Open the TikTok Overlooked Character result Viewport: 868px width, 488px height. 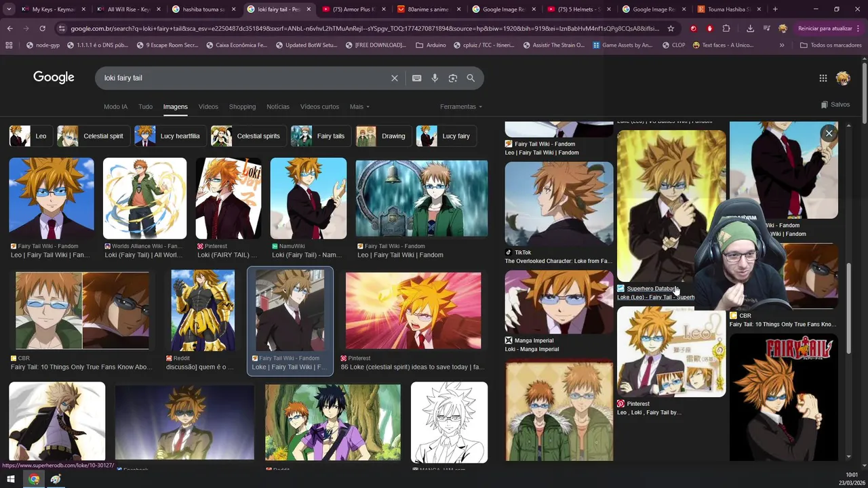pos(559,203)
